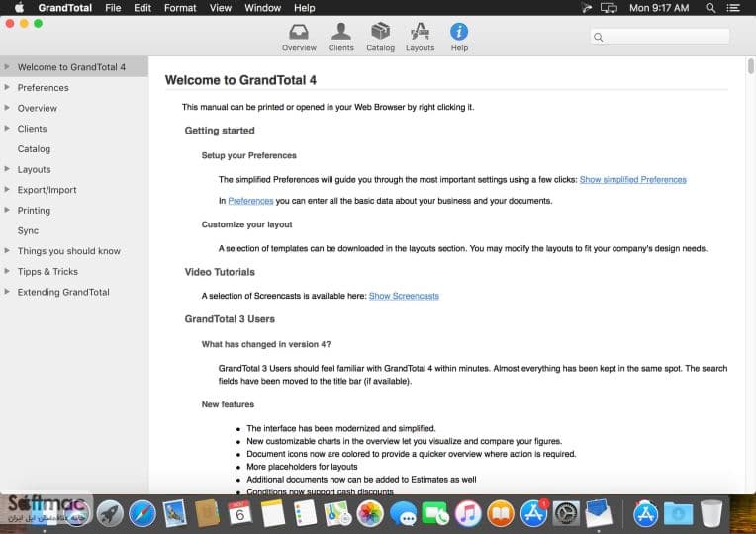This screenshot has height=534, width=756.
Task: Expand the Clients sidebar topic
Action: point(7,129)
